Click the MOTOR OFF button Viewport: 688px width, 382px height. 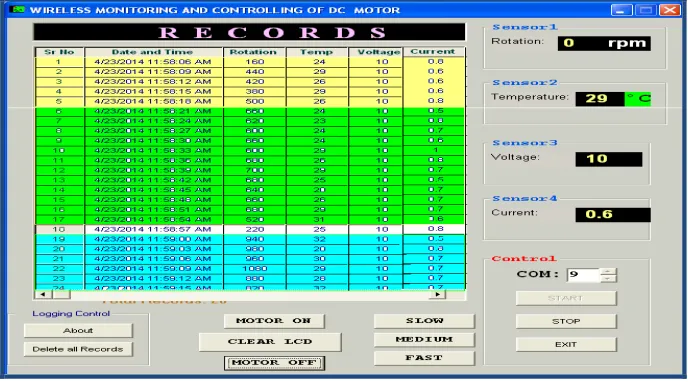click(274, 363)
